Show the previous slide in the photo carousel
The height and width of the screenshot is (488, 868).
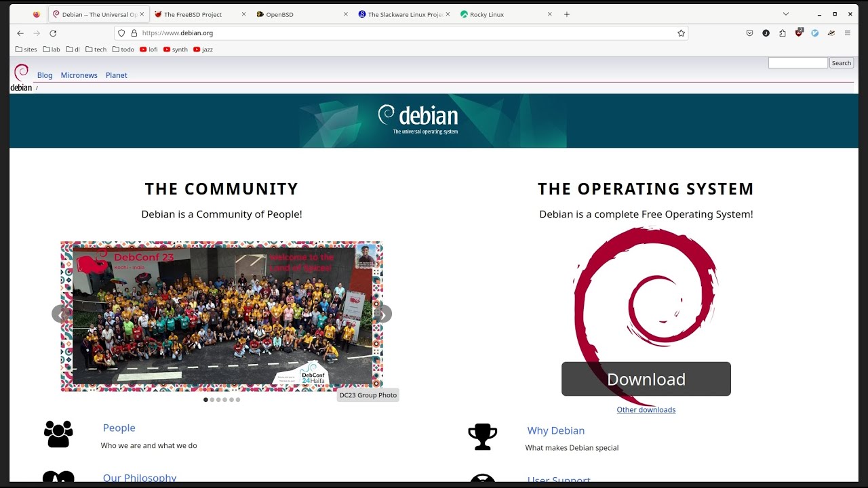pos(62,314)
